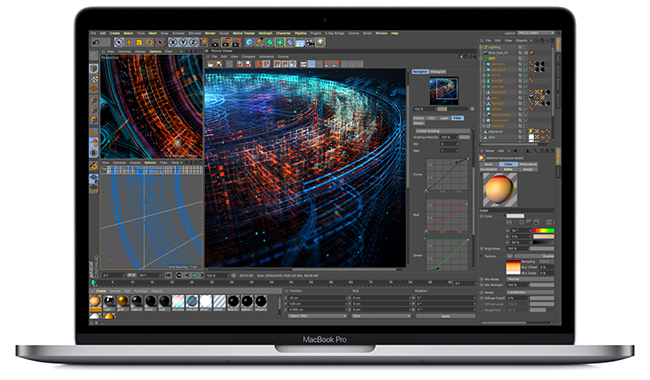Toggle the Model checkbox
The height and width of the screenshot is (380, 650).
coord(482,292)
